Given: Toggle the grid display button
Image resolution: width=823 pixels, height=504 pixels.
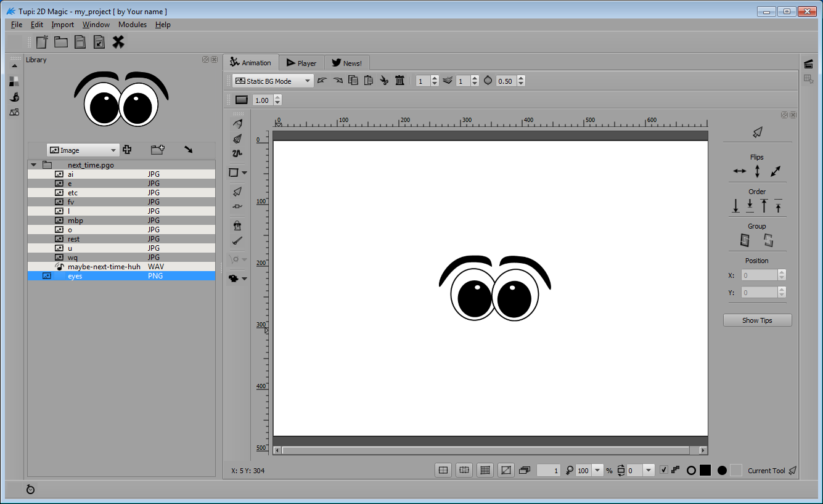Looking at the screenshot, I should [485, 470].
